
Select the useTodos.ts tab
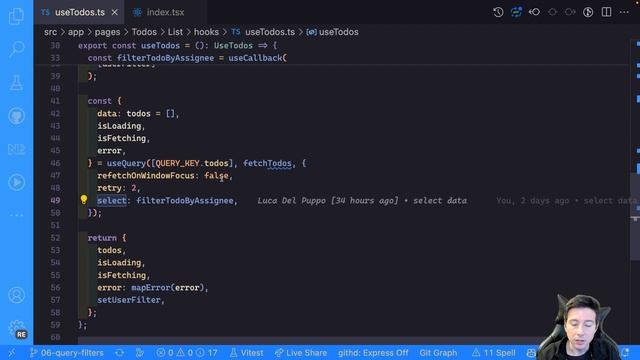[x=80, y=12]
